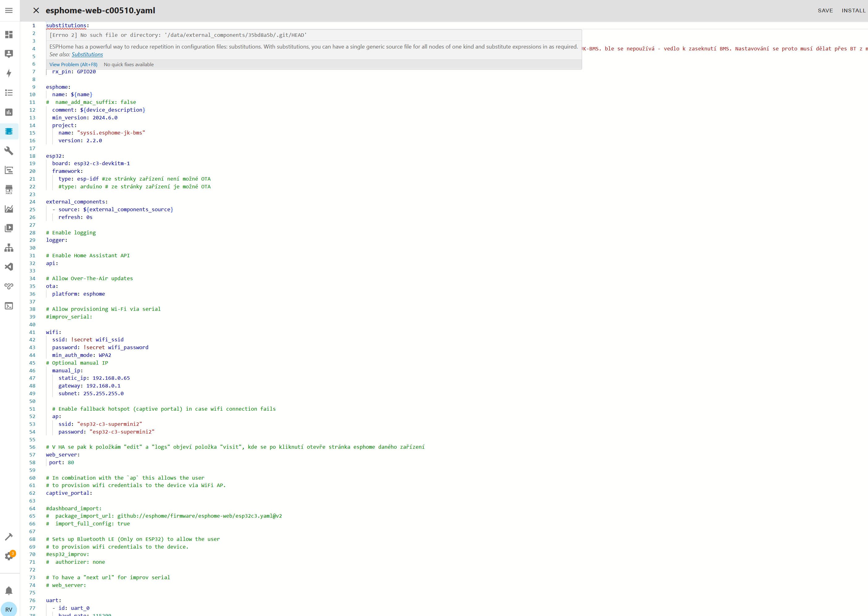Click line number 24 in gutter
The width and height of the screenshot is (868, 616).
coord(32,202)
